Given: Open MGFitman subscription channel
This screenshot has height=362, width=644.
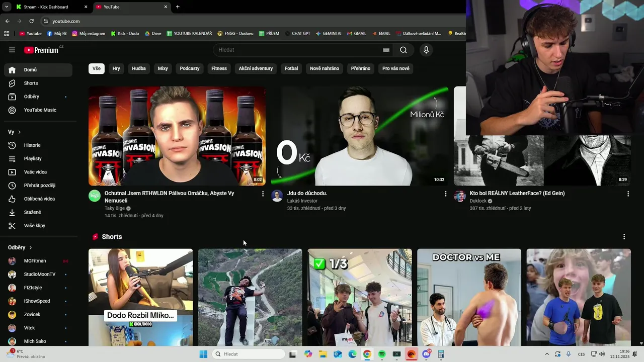Looking at the screenshot, I should [x=38, y=261].
